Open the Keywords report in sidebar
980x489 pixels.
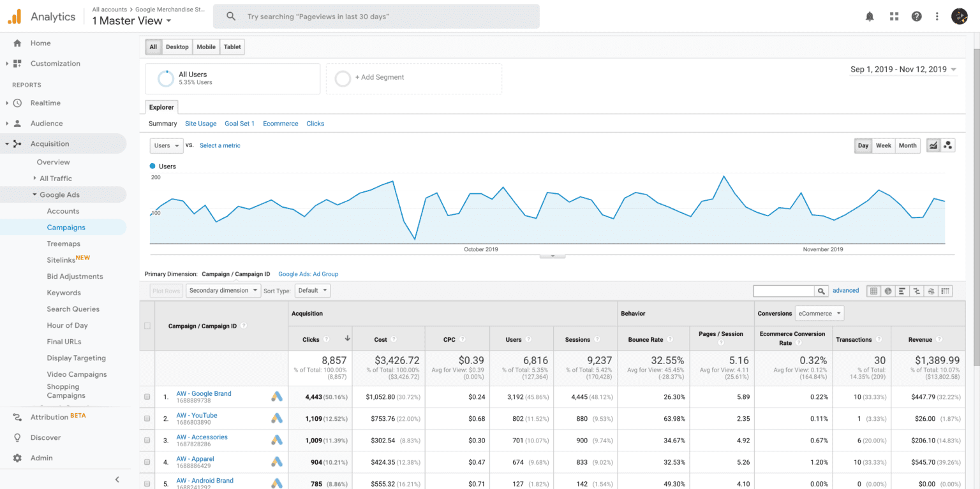point(64,293)
